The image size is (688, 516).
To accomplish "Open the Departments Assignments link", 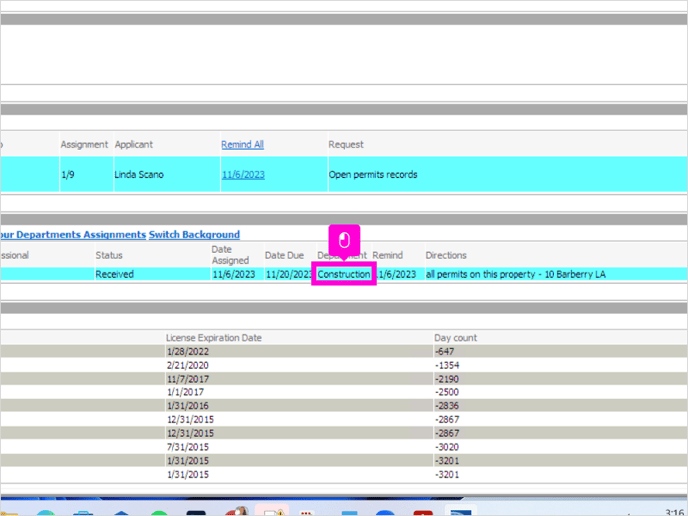I will (73, 235).
